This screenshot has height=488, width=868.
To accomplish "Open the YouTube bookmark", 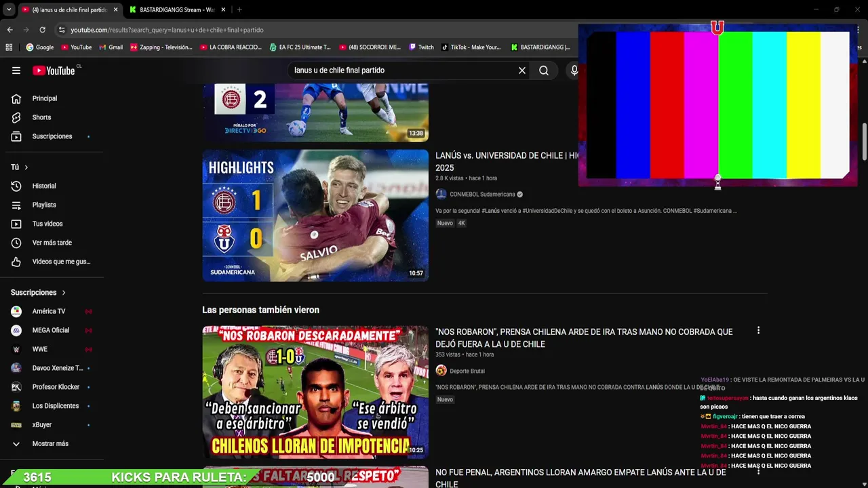I will tap(76, 47).
